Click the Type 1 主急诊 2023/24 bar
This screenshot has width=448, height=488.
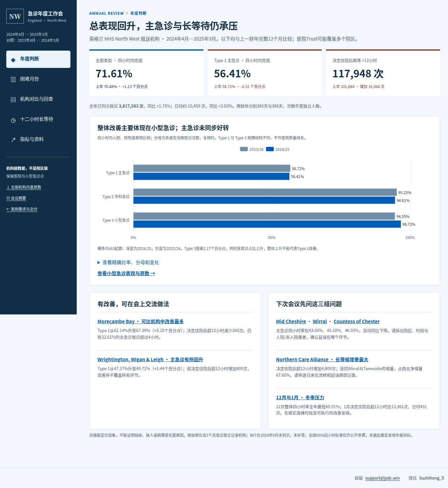pyautogui.click(x=212, y=169)
